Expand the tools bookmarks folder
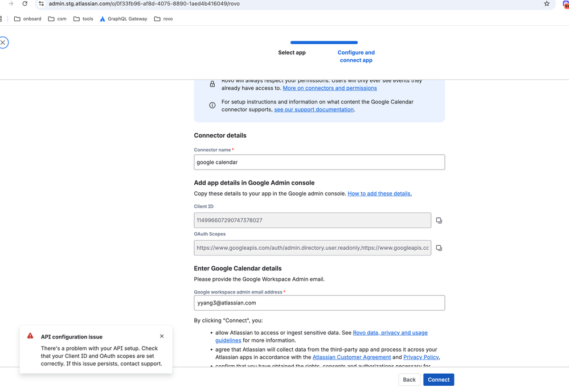The width and height of the screenshot is (569, 392). pyautogui.click(x=83, y=19)
